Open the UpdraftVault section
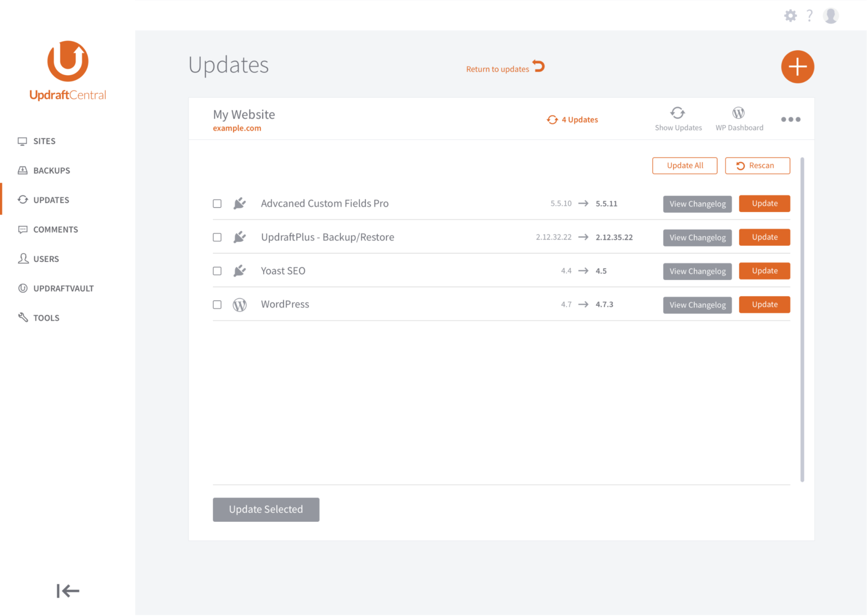 pyautogui.click(x=63, y=288)
